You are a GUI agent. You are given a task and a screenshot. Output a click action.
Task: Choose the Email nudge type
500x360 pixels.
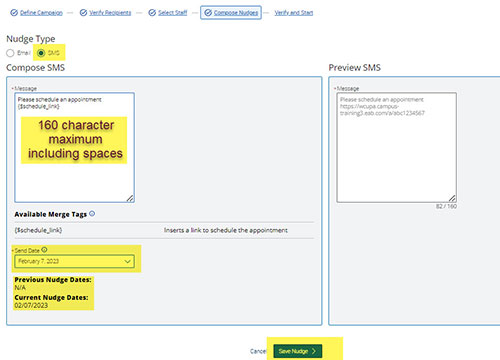click(10, 53)
